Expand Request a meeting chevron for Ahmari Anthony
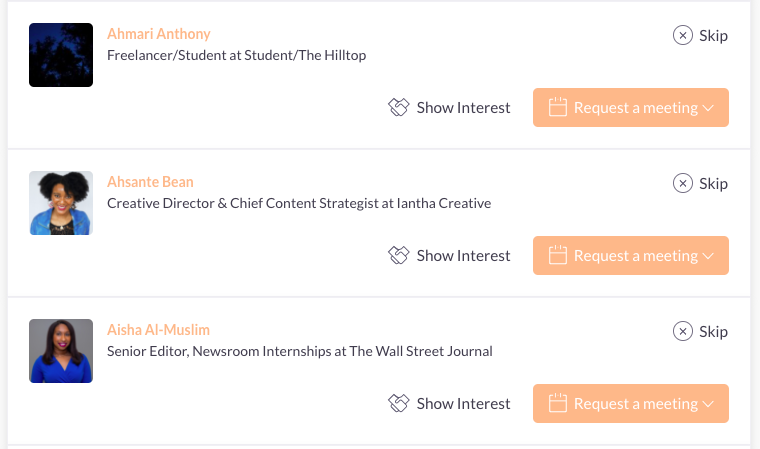The width and height of the screenshot is (760, 449). pyautogui.click(x=708, y=108)
